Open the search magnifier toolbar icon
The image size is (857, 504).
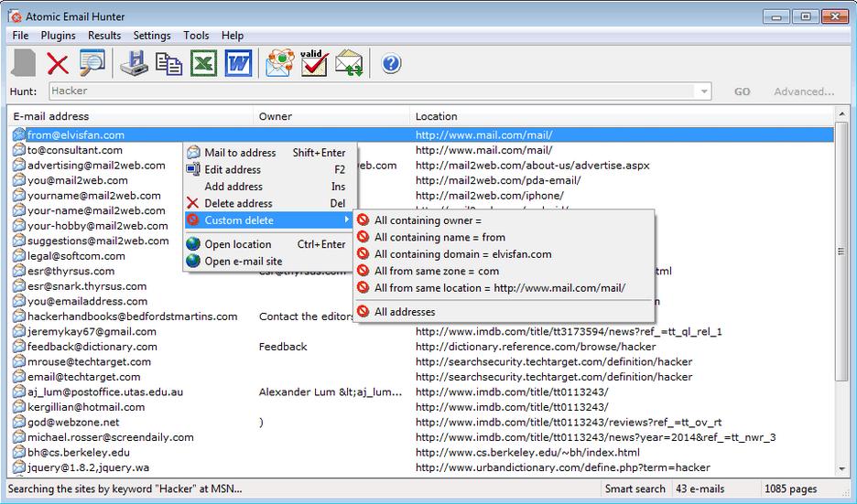click(x=92, y=63)
